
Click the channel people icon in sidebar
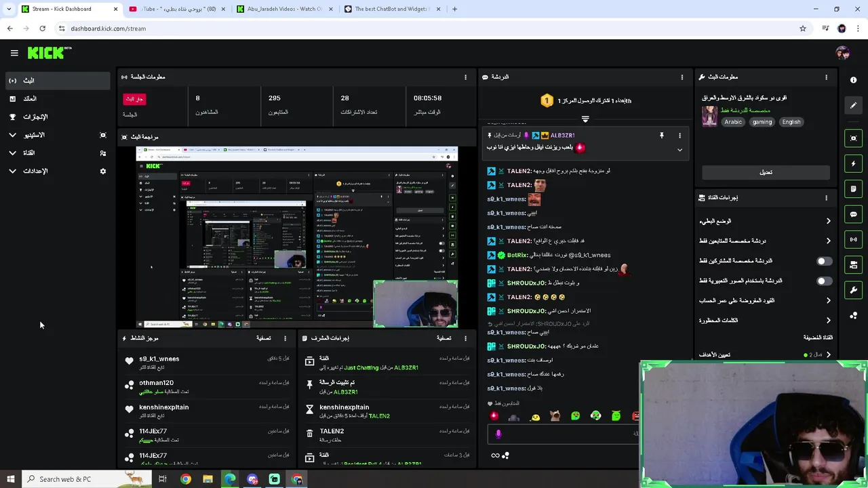(x=103, y=153)
